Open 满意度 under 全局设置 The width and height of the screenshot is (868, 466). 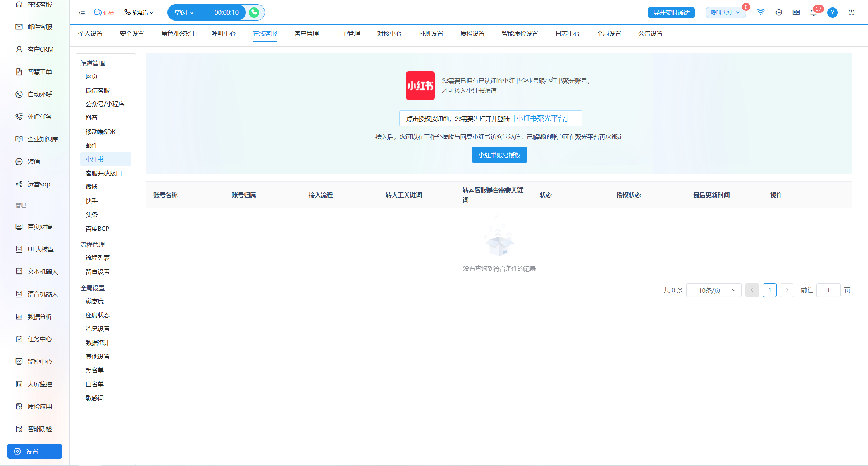[x=95, y=301]
